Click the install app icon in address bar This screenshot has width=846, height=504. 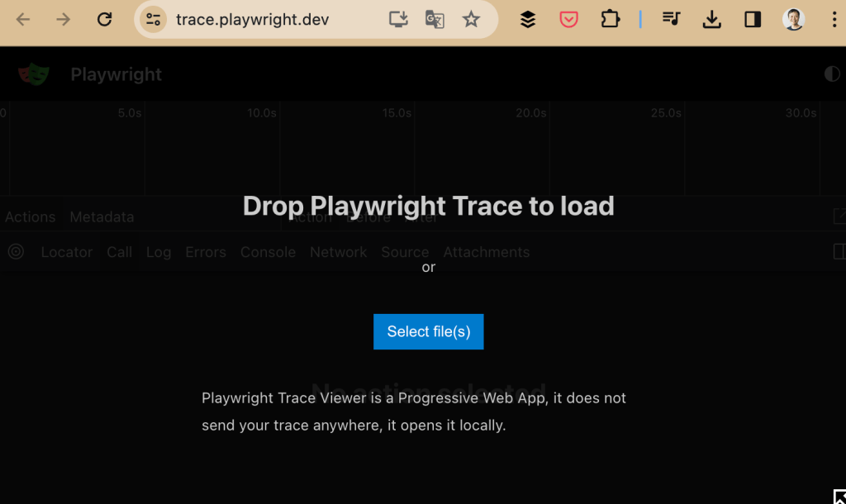tap(398, 20)
